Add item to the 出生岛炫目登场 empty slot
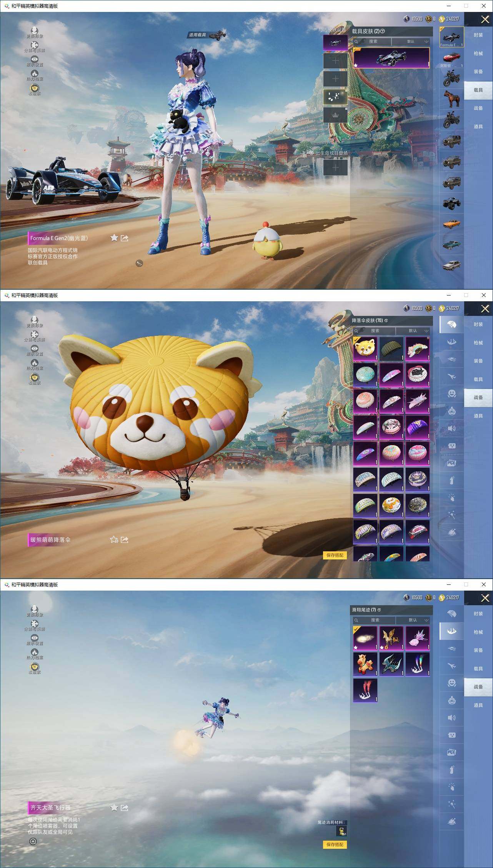 click(335, 167)
